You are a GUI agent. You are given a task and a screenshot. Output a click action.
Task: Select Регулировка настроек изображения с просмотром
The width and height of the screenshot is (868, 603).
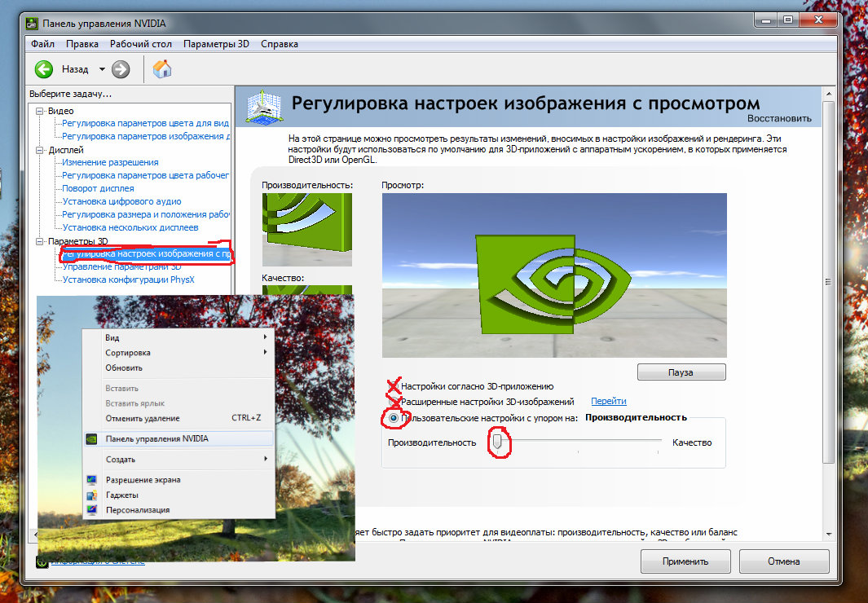click(146, 254)
